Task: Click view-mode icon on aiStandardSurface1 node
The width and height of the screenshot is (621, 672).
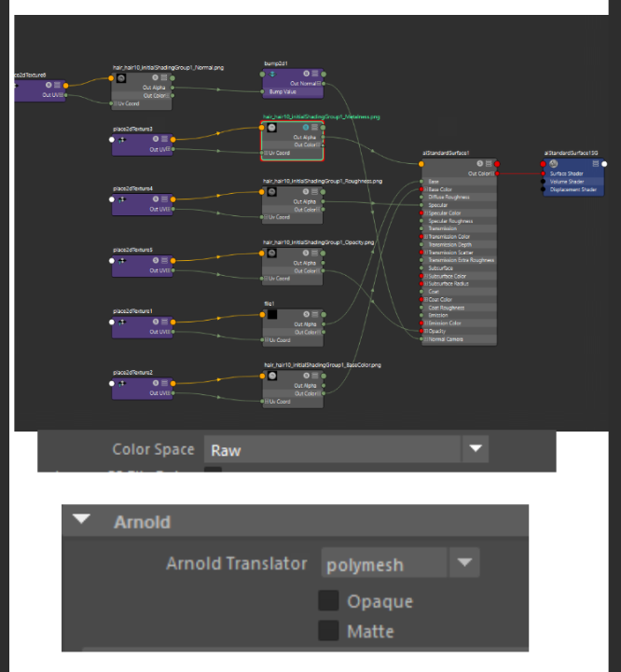Action: coord(489,164)
